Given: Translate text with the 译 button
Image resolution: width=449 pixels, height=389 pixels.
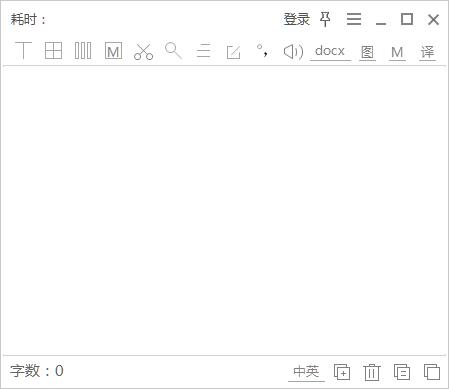Looking at the screenshot, I should [x=427, y=52].
